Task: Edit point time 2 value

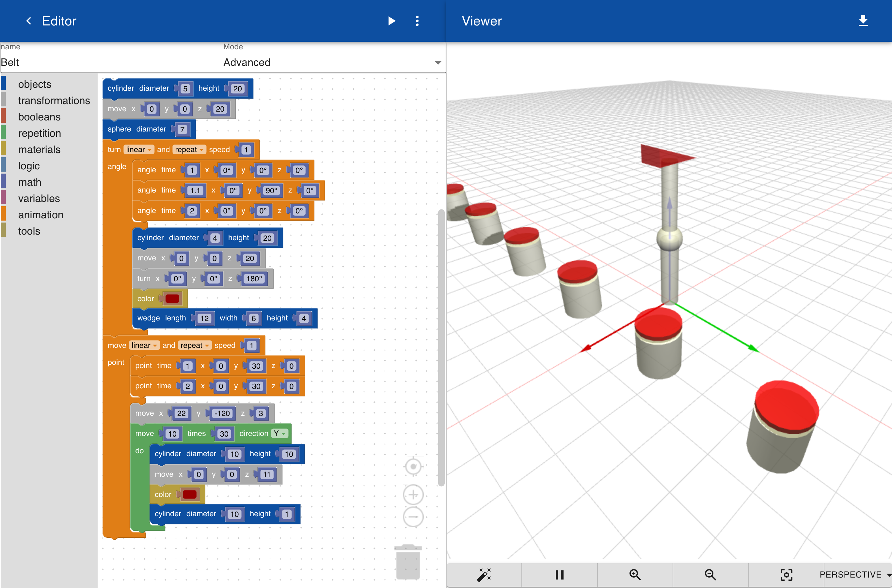Action: point(188,386)
